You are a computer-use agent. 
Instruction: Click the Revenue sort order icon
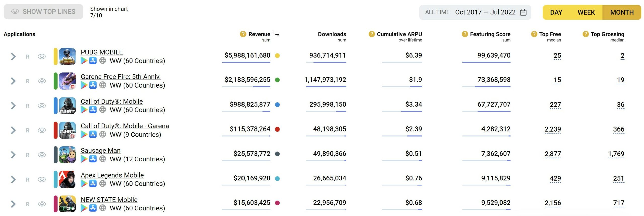276,34
